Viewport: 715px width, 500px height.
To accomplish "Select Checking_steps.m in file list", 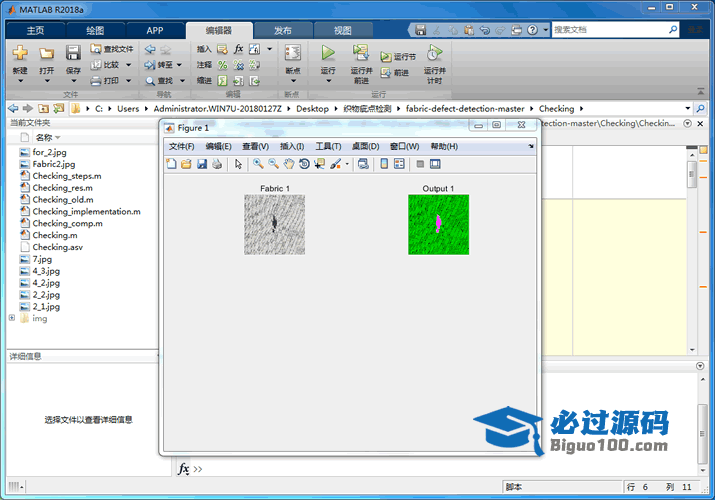I will tap(66, 175).
